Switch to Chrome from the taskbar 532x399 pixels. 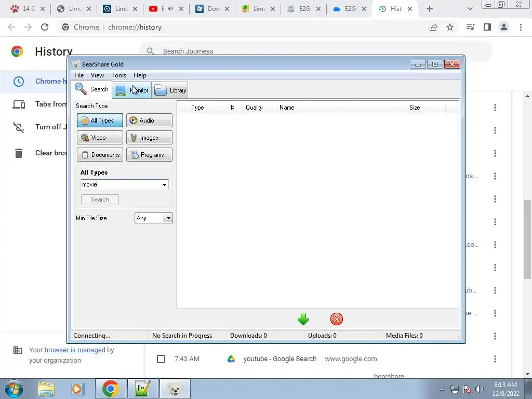[x=110, y=389]
